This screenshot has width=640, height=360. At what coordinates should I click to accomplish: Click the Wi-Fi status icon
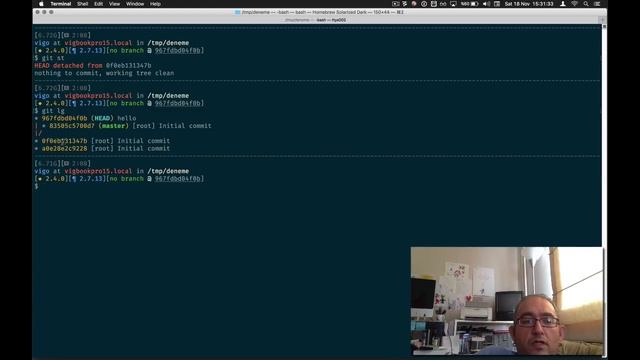[x=574, y=4]
